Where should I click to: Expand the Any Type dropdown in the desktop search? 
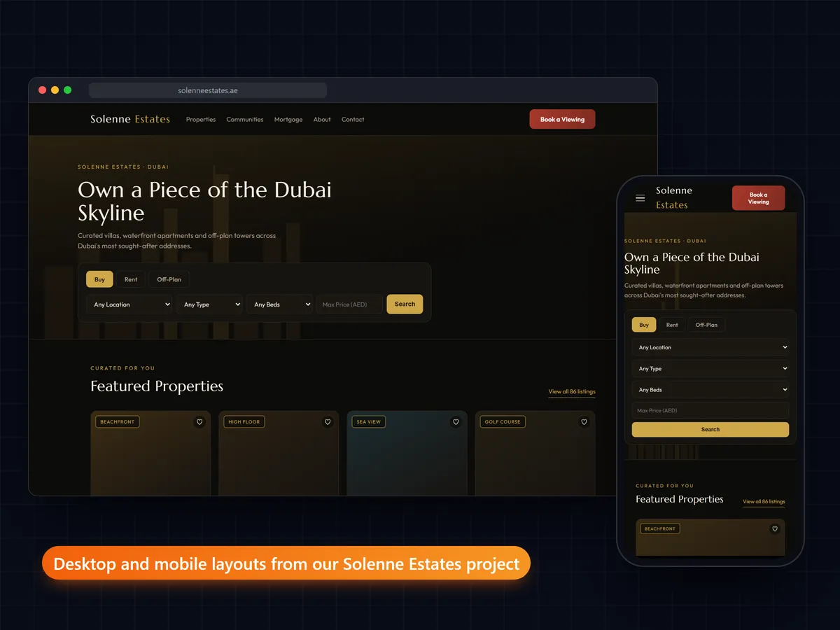coord(209,304)
